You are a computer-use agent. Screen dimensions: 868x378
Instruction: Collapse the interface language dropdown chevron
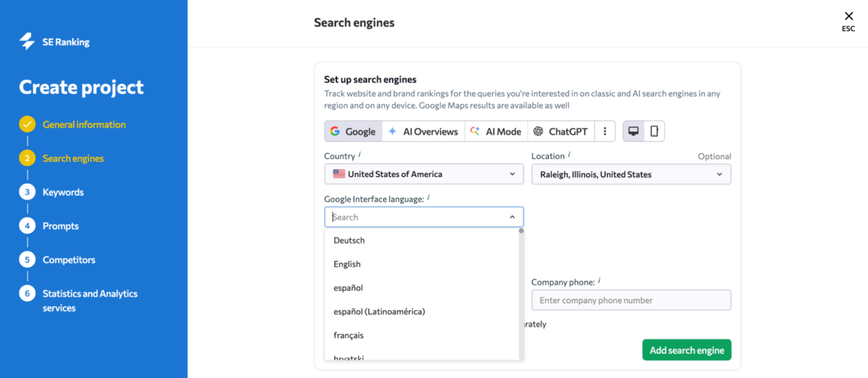512,217
